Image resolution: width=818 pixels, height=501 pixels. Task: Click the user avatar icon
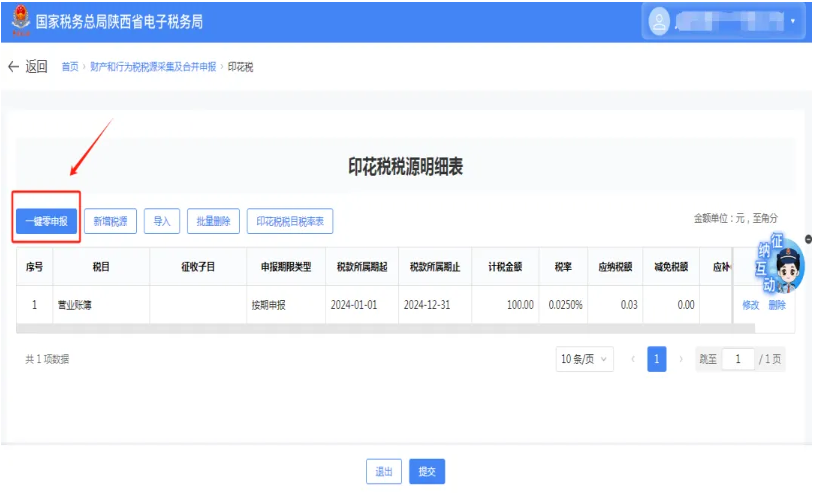[658, 21]
